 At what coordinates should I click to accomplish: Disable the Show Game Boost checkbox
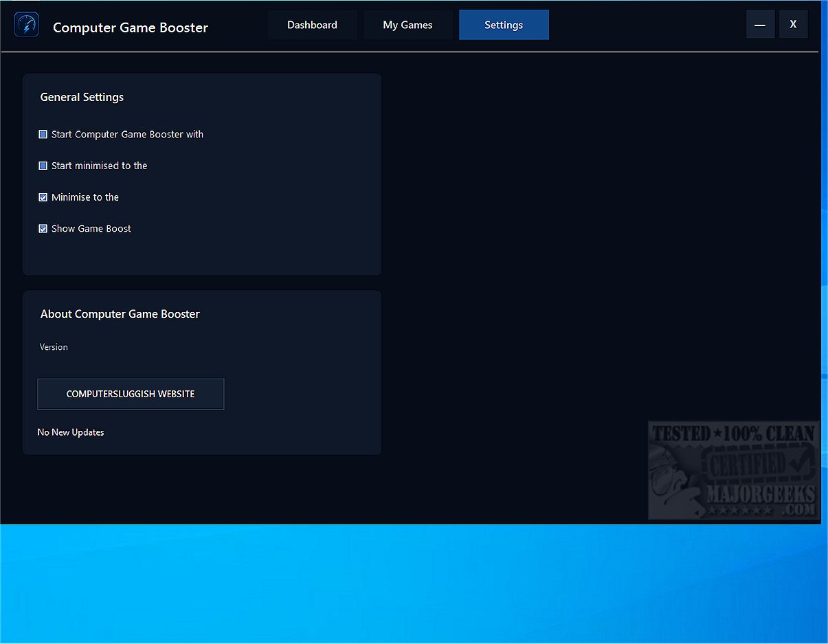point(43,229)
